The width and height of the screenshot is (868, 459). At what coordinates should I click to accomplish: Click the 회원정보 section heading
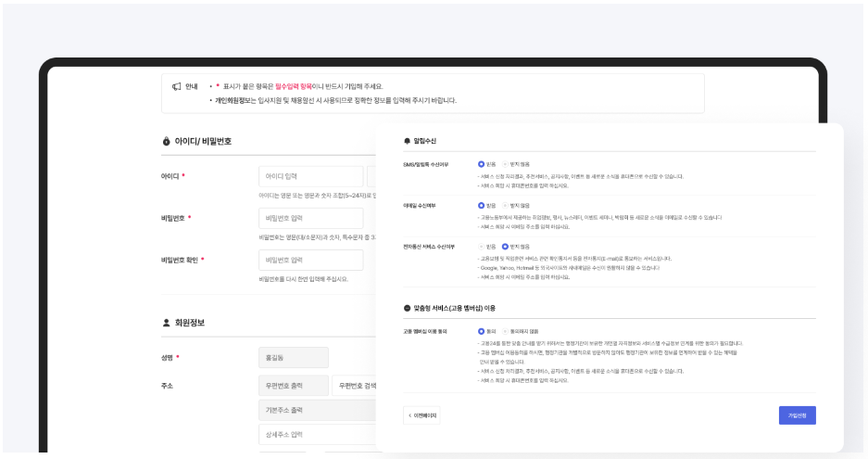click(x=190, y=323)
